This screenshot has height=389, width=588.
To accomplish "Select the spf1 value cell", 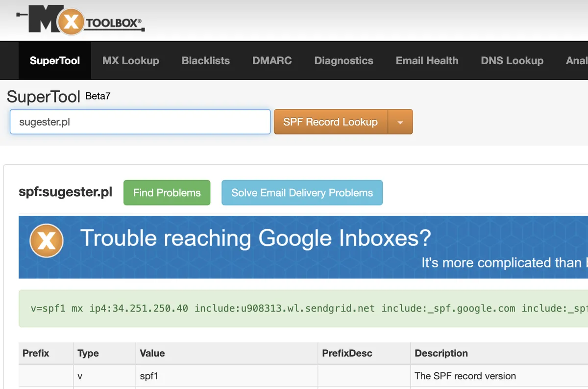I will [227, 376].
